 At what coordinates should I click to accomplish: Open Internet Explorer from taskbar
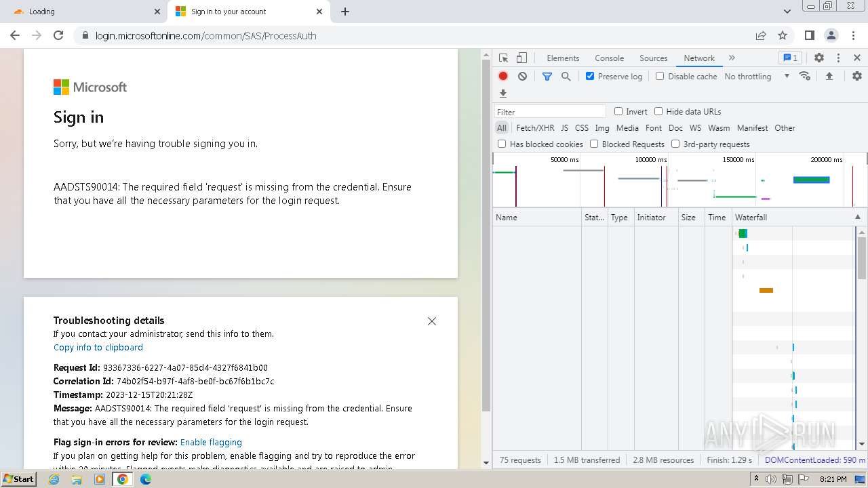click(54, 479)
